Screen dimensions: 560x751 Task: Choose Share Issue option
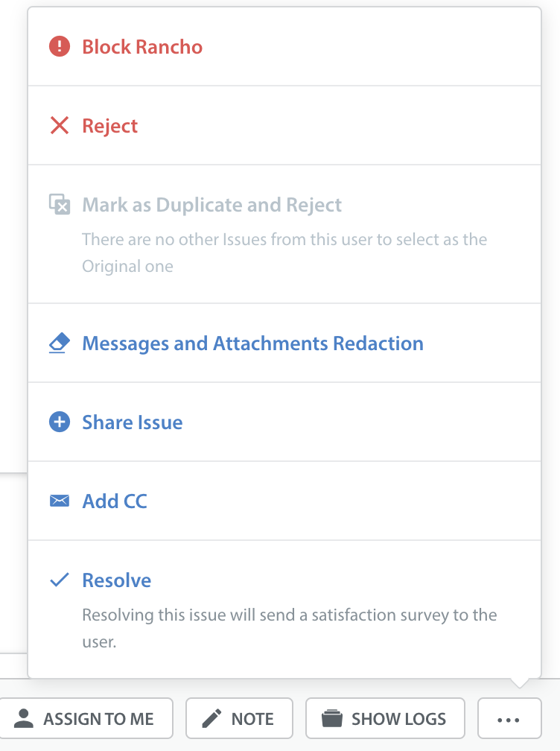pyautogui.click(x=284, y=422)
